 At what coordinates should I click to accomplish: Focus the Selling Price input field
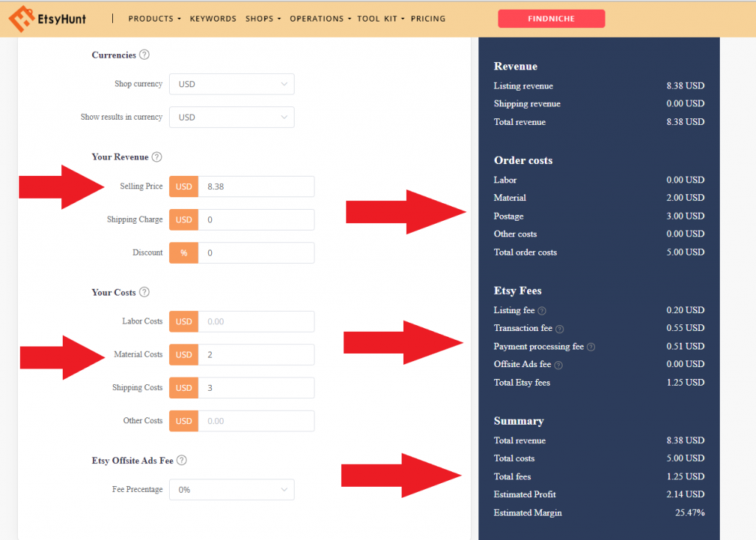pyautogui.click(x=255, y=187)
